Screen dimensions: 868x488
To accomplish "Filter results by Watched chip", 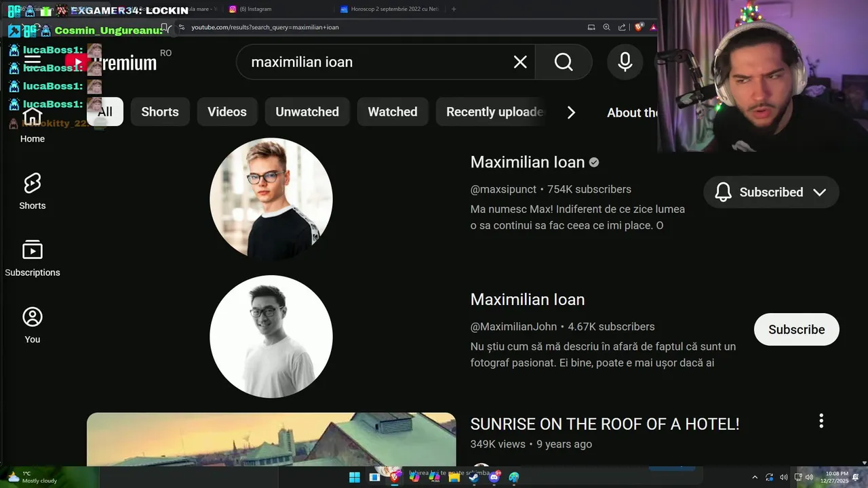I will pos(393,112).
